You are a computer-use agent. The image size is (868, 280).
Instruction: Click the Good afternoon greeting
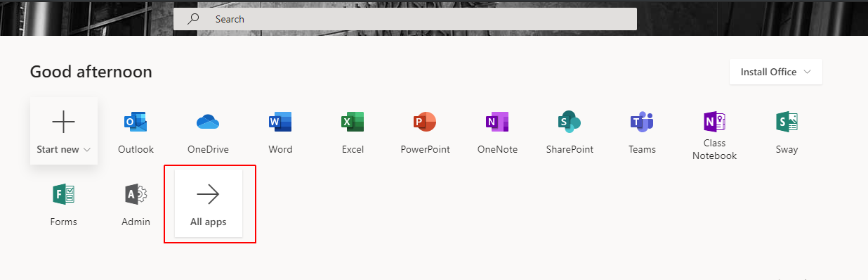(91, 72)
